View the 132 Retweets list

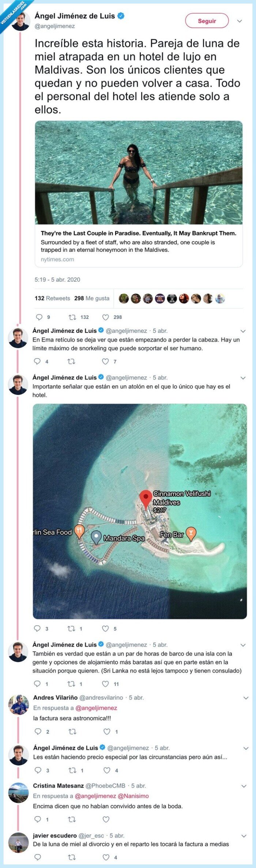coord(52,298)
